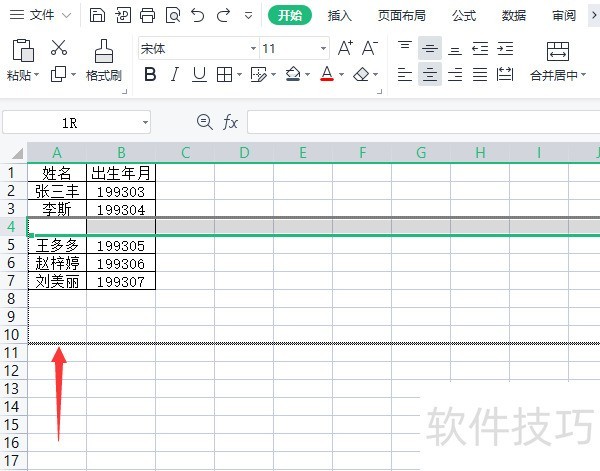This screenshot has height=471, width=600.
Task: Switch to the 数据 tab
Action: (514, 15)
